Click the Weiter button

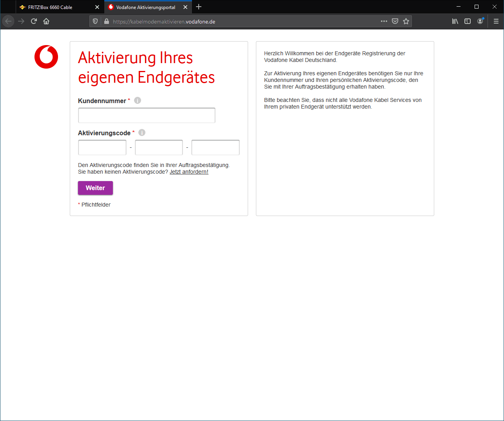point(95,188)
